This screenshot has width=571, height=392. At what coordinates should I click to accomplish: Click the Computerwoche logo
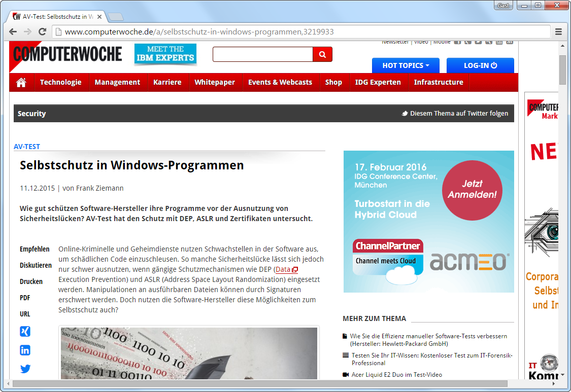(x=67, y=54)
